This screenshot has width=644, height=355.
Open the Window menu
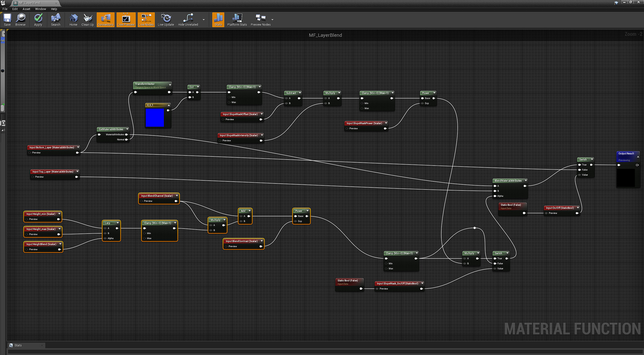coord(40,9)
